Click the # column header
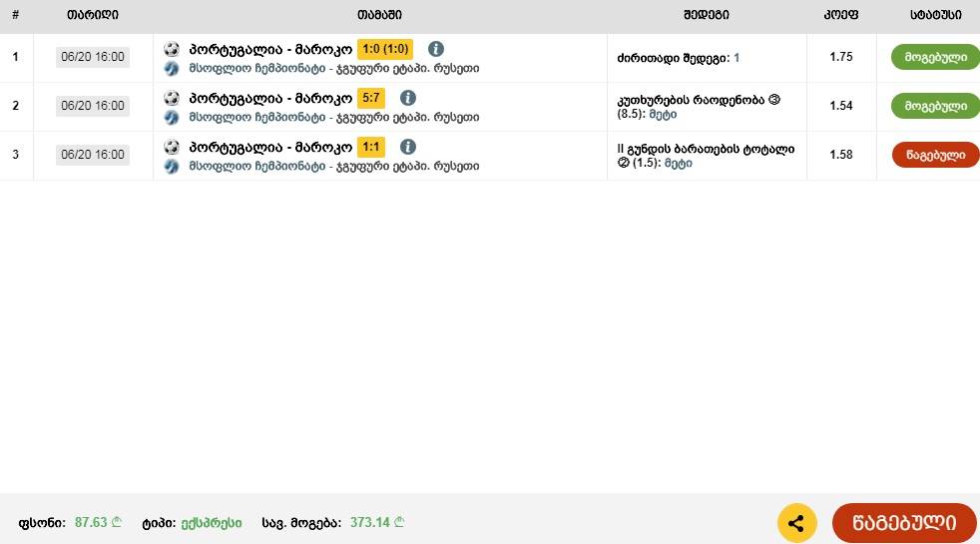Image resolution: width=980 pixels, height=544 pixels. pos(16,15)
